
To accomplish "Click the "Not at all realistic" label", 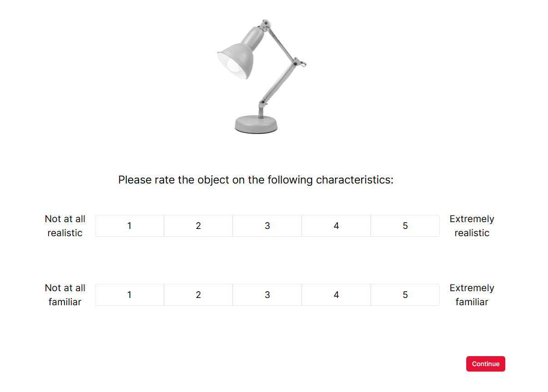I will click(65, 226).
